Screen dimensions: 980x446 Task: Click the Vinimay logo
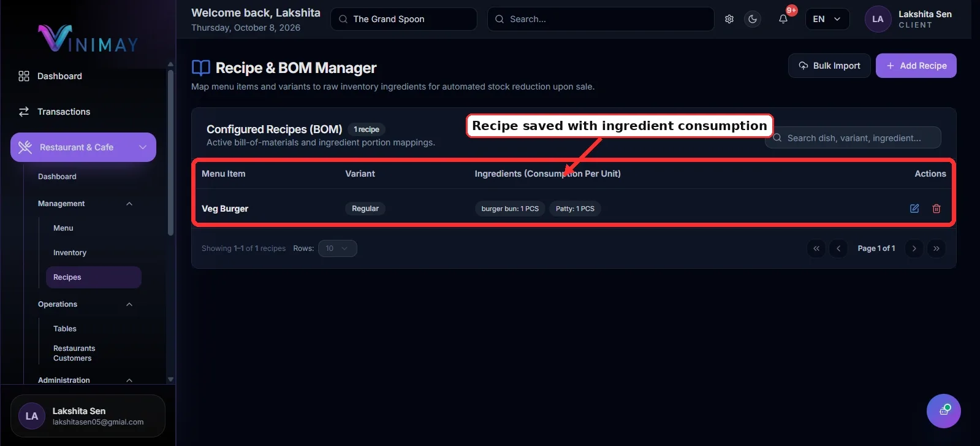coord(88,39)
